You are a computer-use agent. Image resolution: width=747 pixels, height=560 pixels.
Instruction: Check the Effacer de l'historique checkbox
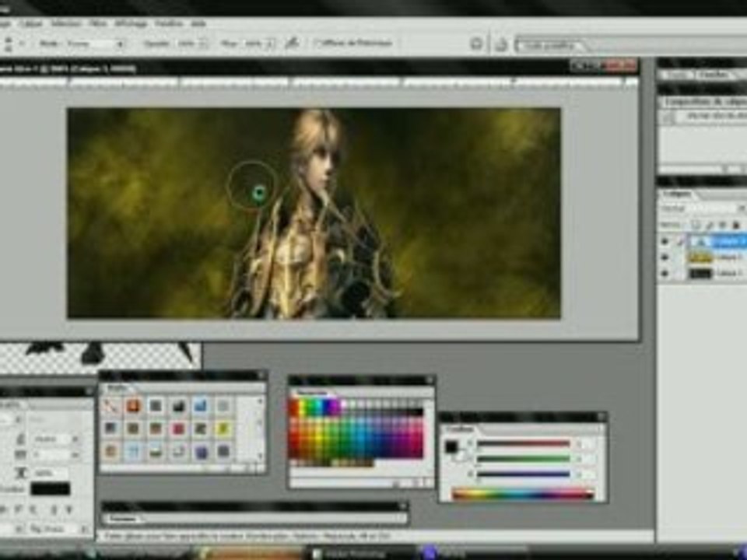pyautogui.click(x=317, y=43)
